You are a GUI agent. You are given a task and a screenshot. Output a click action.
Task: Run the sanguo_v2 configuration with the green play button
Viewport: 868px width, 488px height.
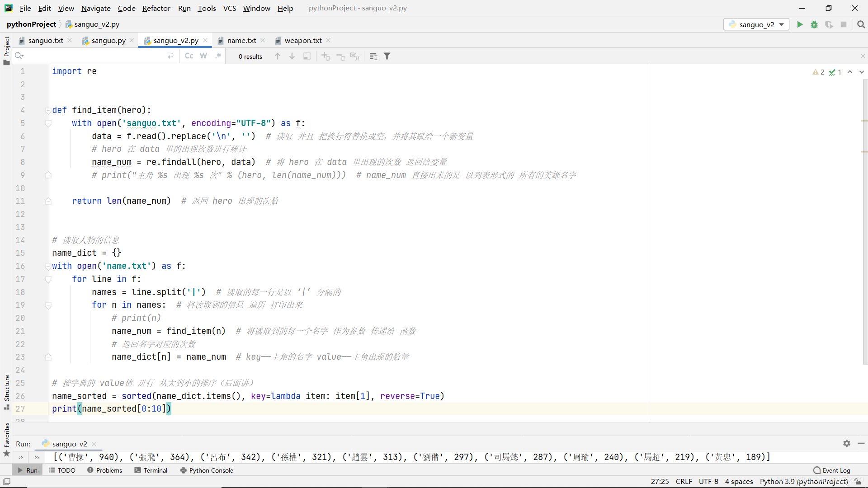pos(800,24)
